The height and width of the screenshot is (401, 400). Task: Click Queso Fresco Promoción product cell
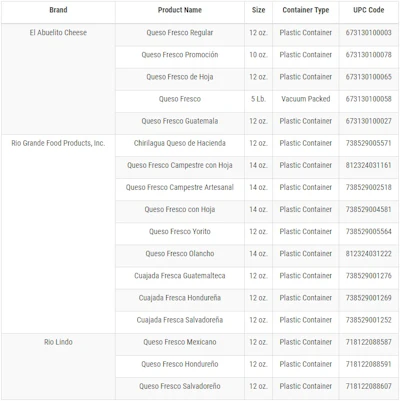pos(180,55)
